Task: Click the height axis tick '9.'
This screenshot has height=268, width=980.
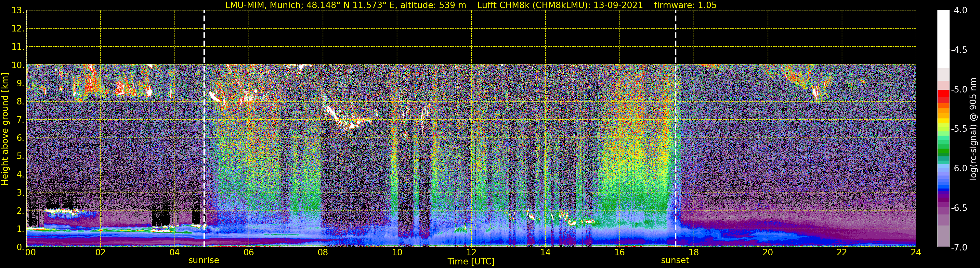Action: [20, 83]
